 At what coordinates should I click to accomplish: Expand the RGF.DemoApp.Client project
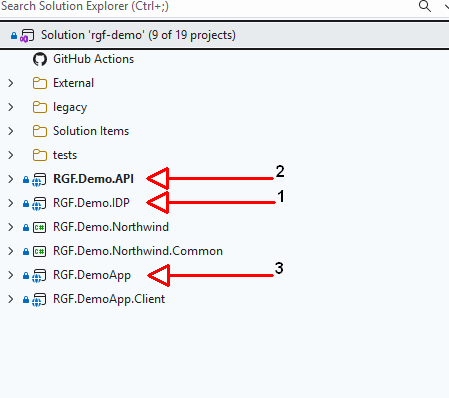tap(11, 299)
